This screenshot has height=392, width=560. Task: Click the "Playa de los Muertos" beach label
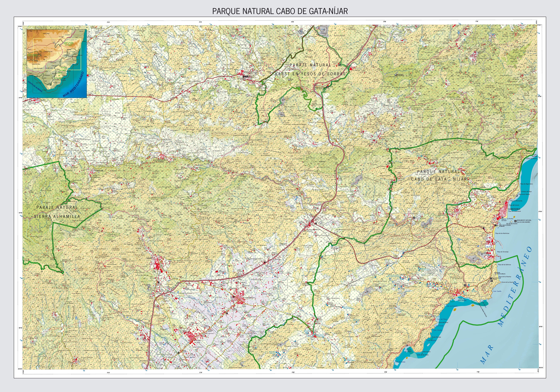click(x=505, y=277)
